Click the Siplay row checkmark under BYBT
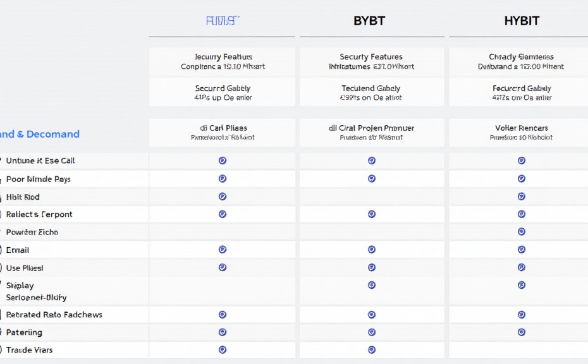 371,285
